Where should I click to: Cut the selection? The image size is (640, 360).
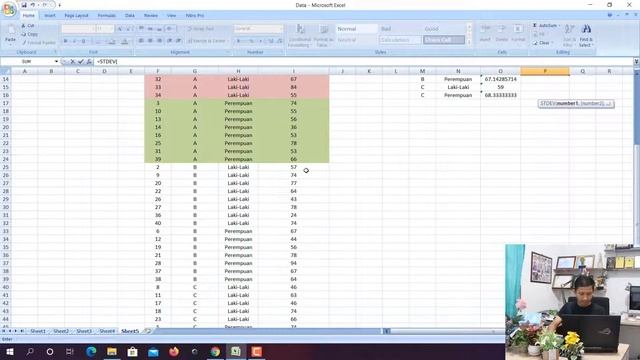[x=28, y=26]
